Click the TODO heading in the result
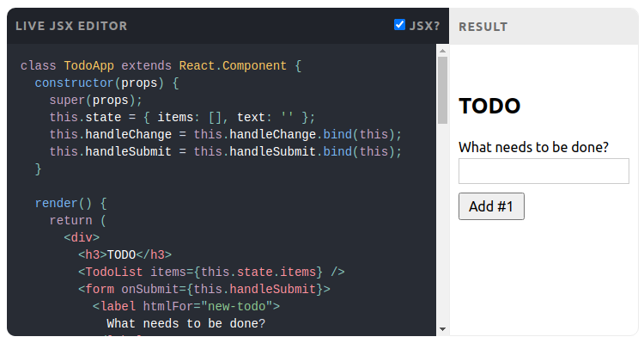This screenshot has height=343, width=644. 489,106
